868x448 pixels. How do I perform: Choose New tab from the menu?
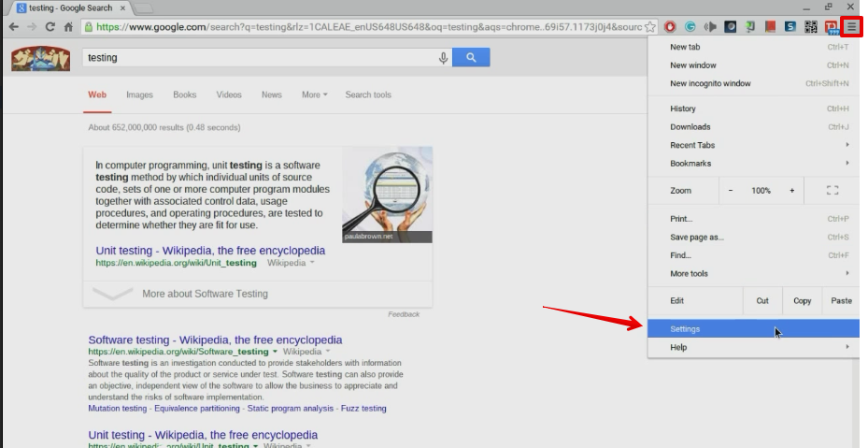click(x=753, y=47)
